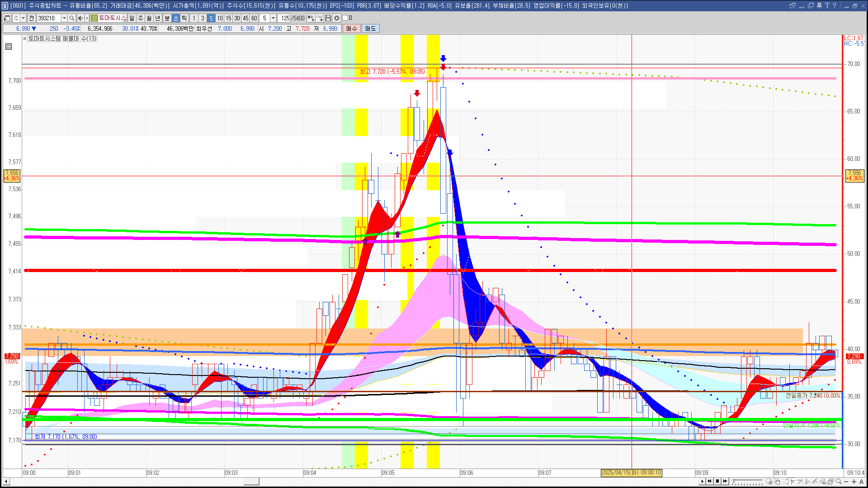Click the stock search magnifier icon
The height and width of the screenshot is (488, 868).
pyautogui.click(x=71, y=18)
